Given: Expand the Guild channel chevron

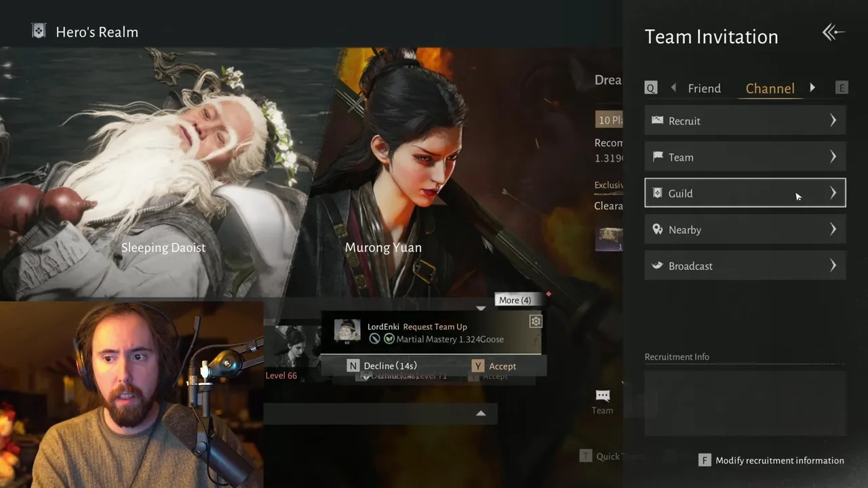Looking at the screenshot, I should pos(833,193).
